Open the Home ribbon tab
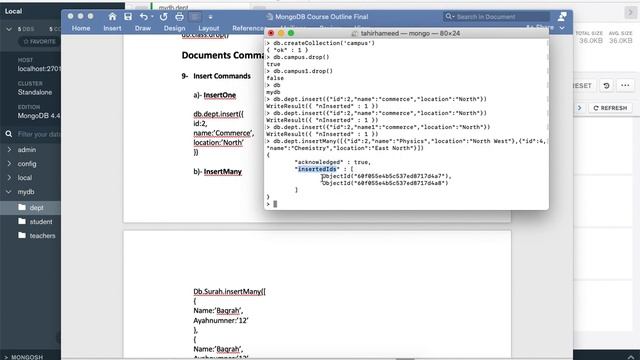 tap(81, 28)
